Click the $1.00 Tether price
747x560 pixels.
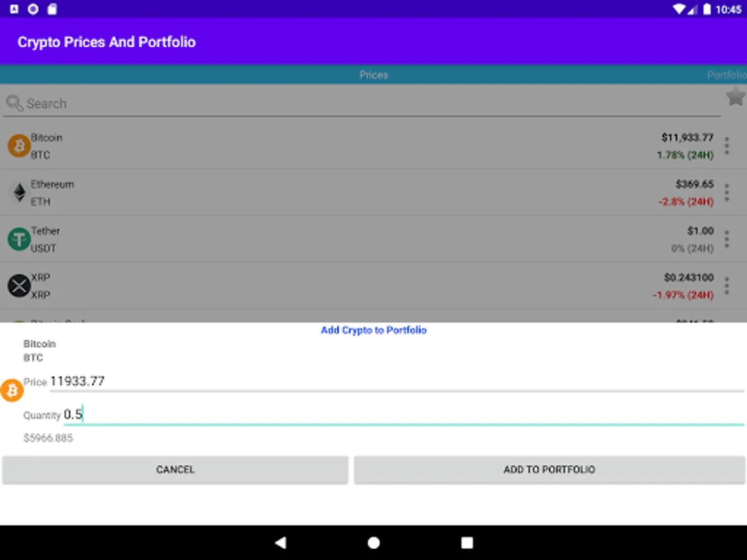(700, 231)
